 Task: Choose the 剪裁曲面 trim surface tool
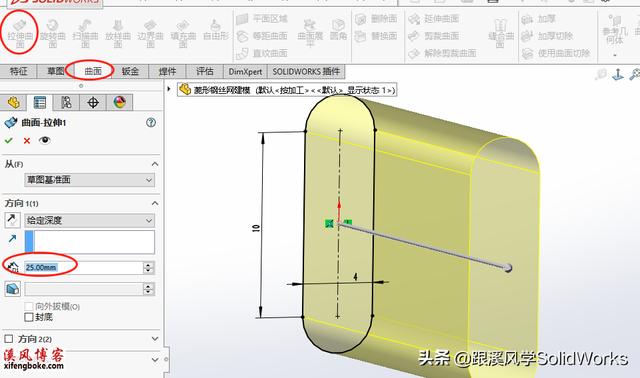pyautogui.click(x=433, y=36)
